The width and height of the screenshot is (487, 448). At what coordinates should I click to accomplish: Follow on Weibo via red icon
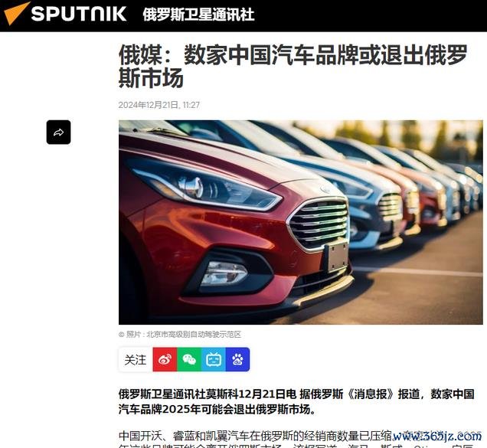pyautogui.click(x=165, y=359)
